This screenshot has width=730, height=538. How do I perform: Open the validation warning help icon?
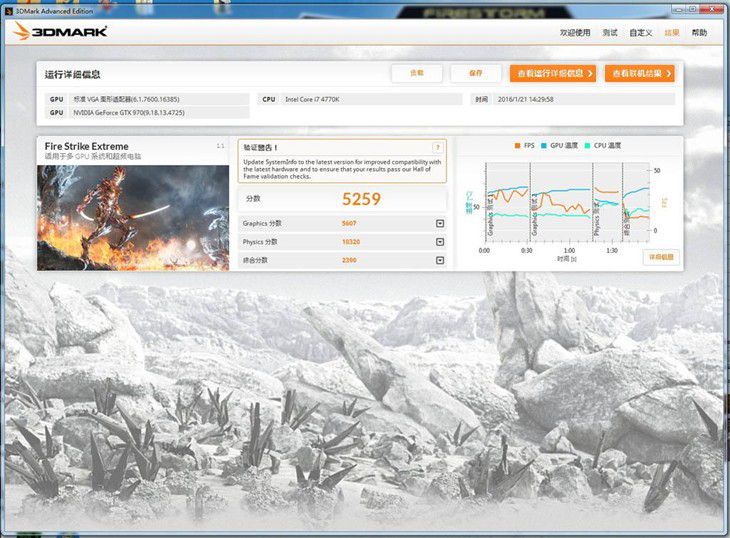click(x=438, y=148)
